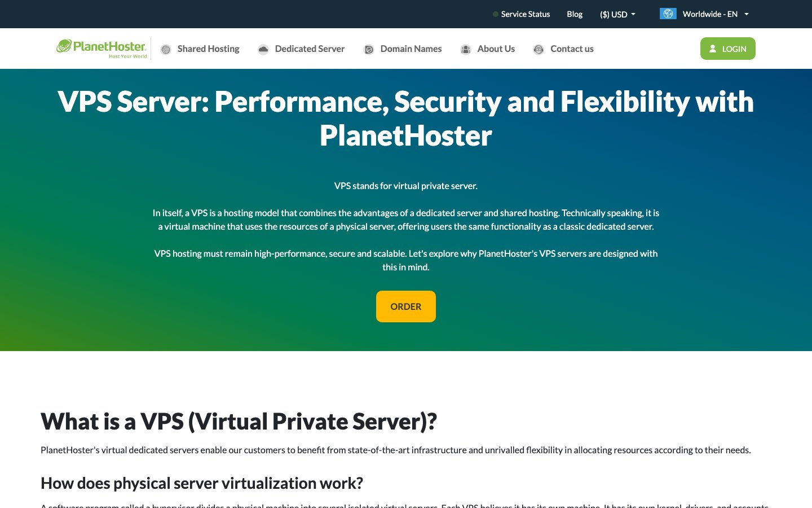The image size is (812, 508).
Task: Open the Blog link
Action: point(575,14)
